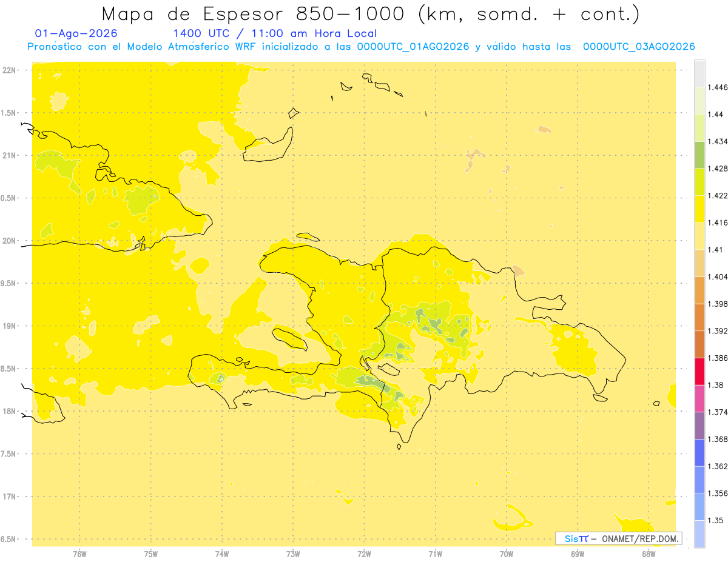
Task: Click the bright yellow legend swatch above 1.416
Action: pos(699,209)
